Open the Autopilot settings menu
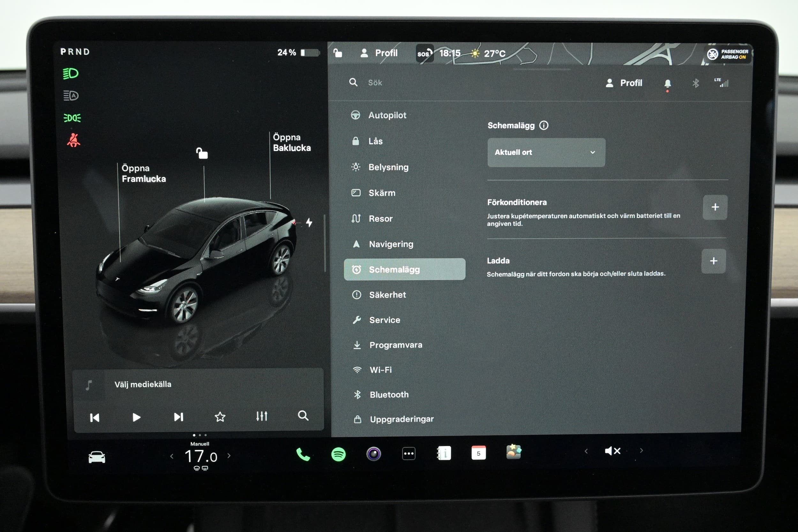The image size is (798, 532). [387, 115]
